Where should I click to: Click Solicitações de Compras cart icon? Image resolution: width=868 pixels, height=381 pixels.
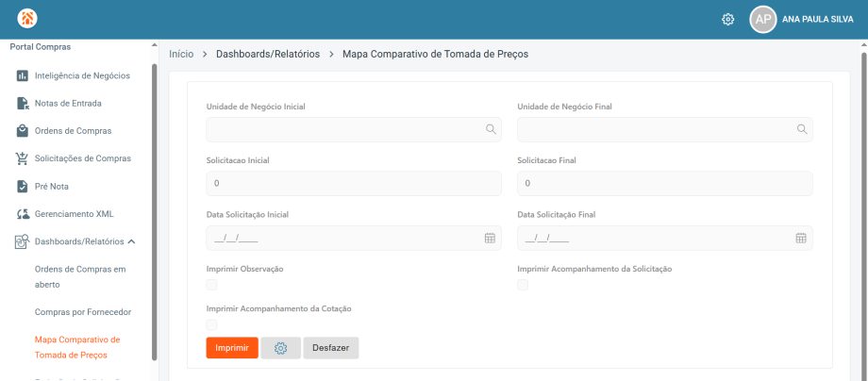[22, 158]
